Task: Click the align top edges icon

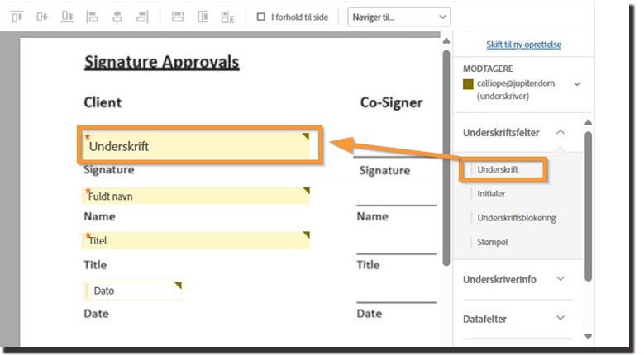Action: (x=17, y=17)
